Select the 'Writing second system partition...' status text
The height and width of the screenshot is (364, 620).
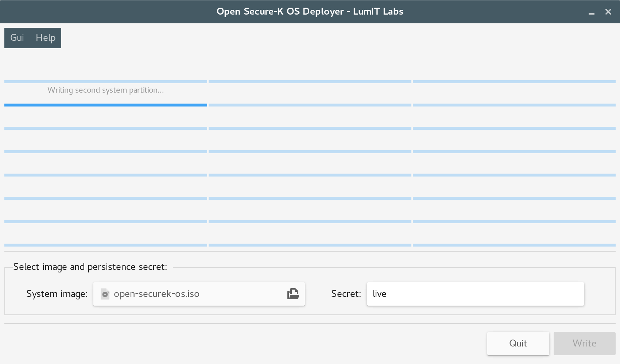[x=106, y=90]
